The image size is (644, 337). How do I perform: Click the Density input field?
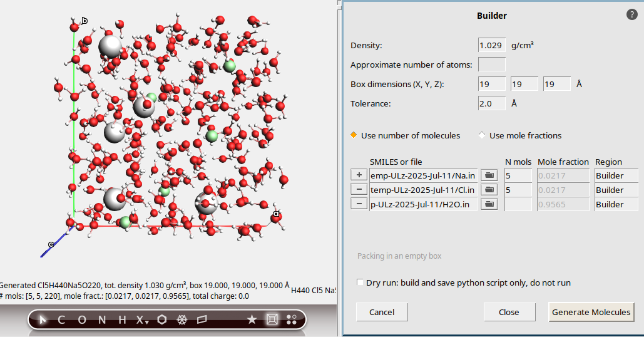492,46
